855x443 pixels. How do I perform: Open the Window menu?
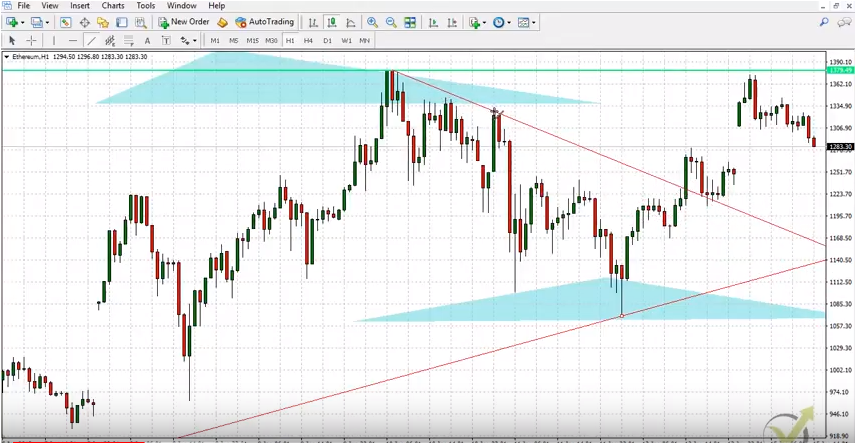(x=182, y=6)
